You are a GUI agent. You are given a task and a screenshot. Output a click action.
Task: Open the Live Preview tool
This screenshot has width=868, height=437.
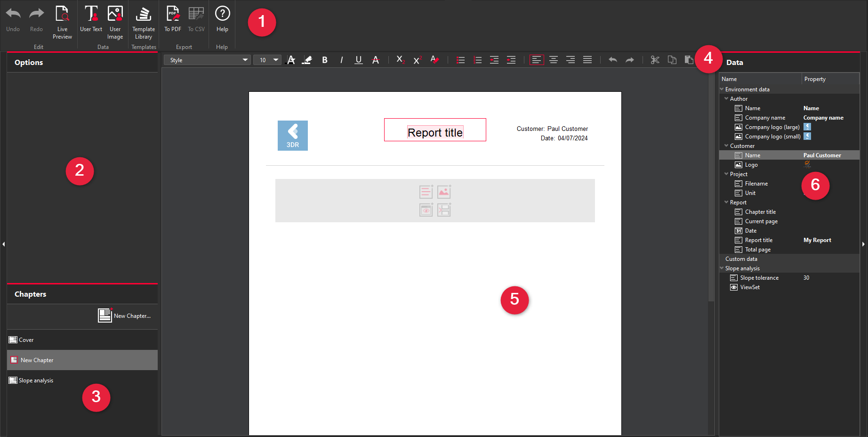(x=62, y=22)
